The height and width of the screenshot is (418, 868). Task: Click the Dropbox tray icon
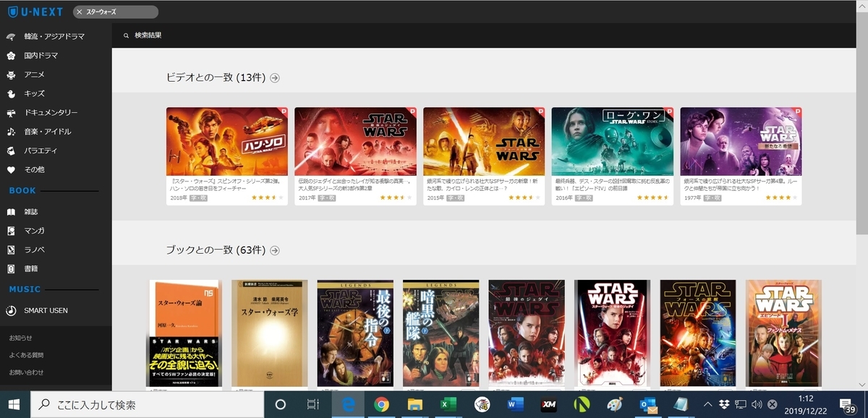724,404
